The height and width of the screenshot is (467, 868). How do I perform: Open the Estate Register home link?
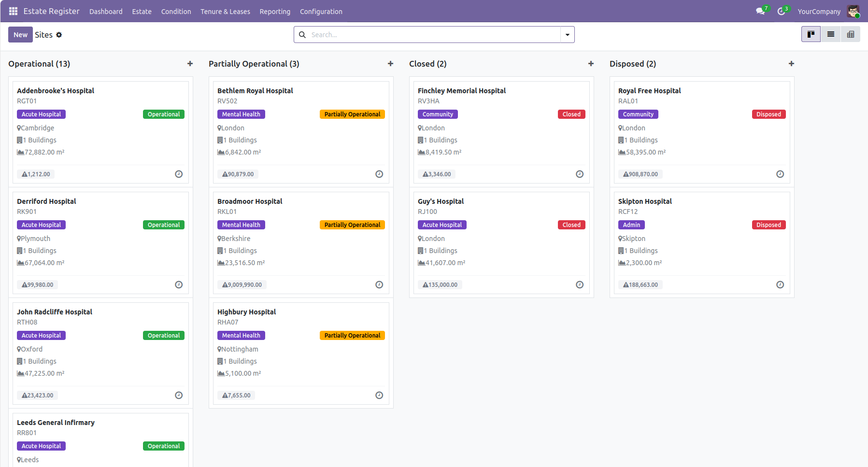(x=51, y=11)
